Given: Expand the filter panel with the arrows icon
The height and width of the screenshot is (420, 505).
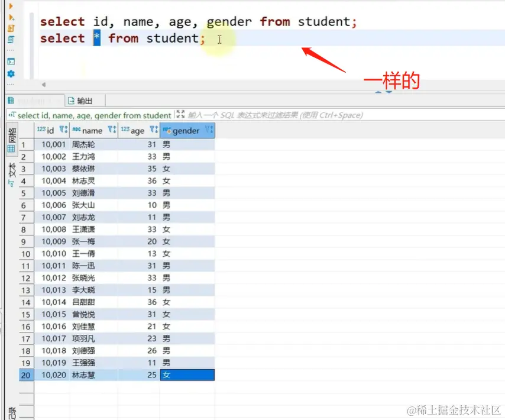Looking at the screenshot, I should tap(180, 114).
